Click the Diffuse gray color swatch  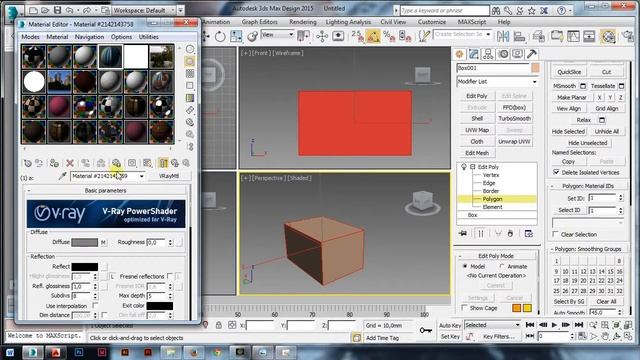84,242
